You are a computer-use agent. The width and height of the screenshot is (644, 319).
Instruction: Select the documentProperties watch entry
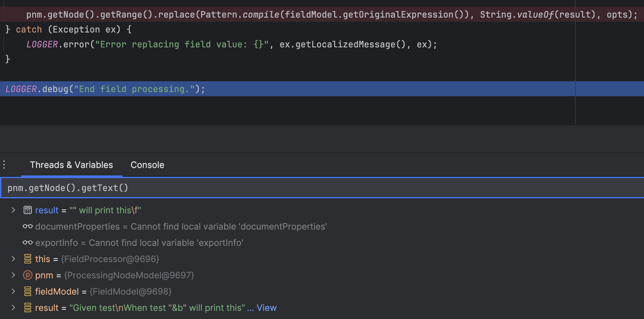(181, 227)
